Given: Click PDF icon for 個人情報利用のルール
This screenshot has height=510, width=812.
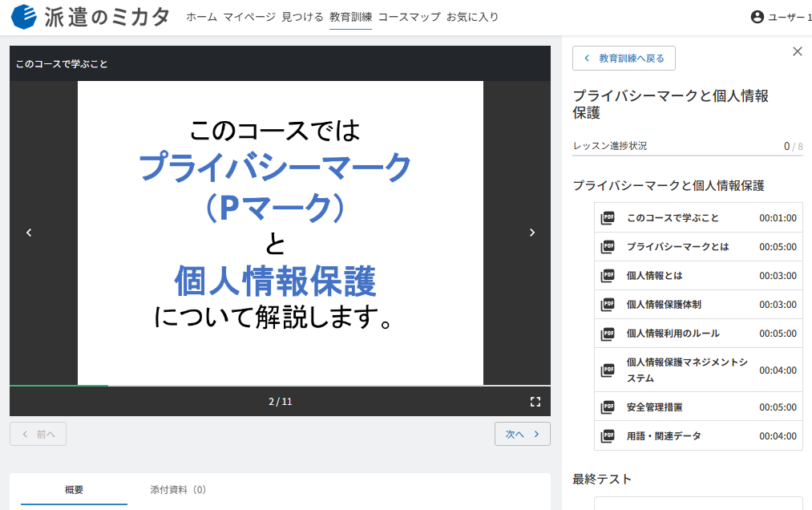Looking at the screenshot, I should click(x=608, y=334).
